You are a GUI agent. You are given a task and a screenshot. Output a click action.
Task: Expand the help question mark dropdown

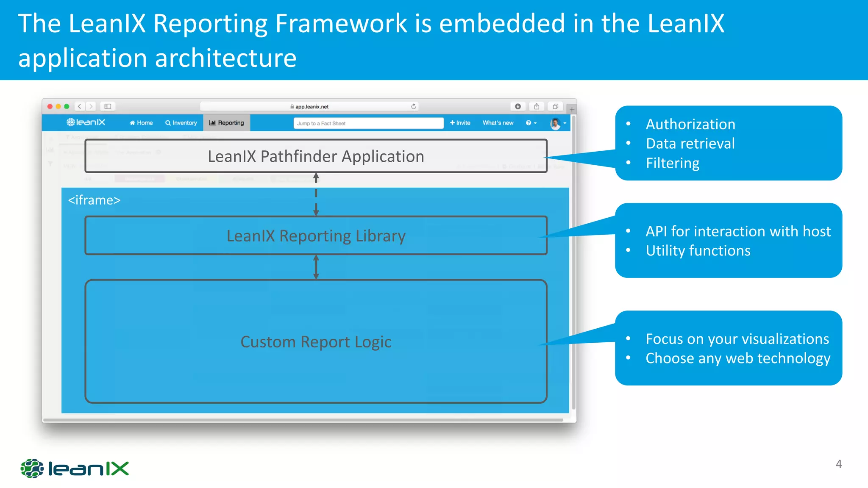[531, 123]
